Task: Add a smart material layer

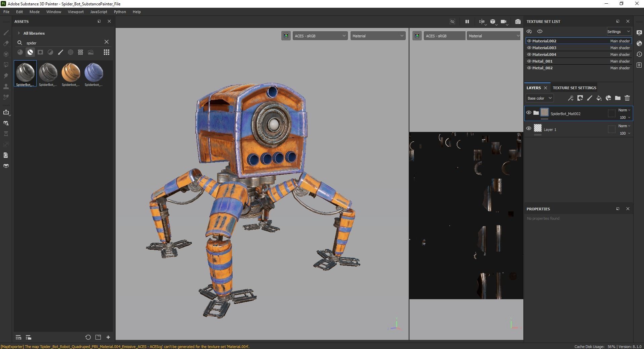Action: pos(608,98)
